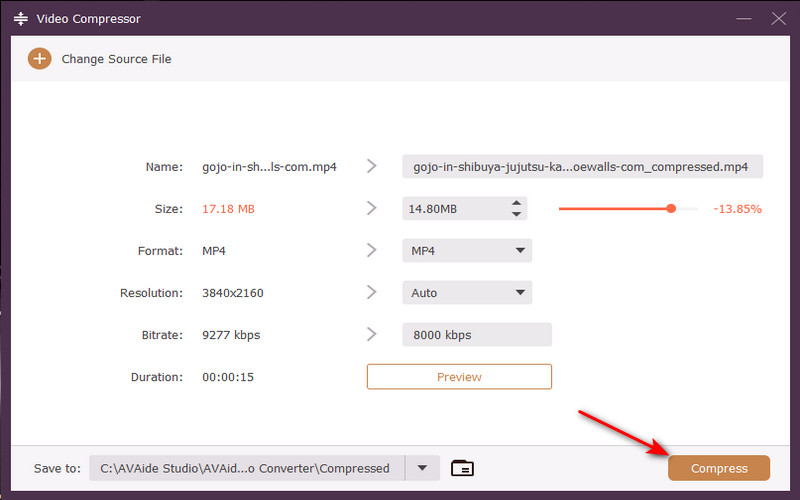Click the arrow chevron in the Bitrate row

point(371,334)
